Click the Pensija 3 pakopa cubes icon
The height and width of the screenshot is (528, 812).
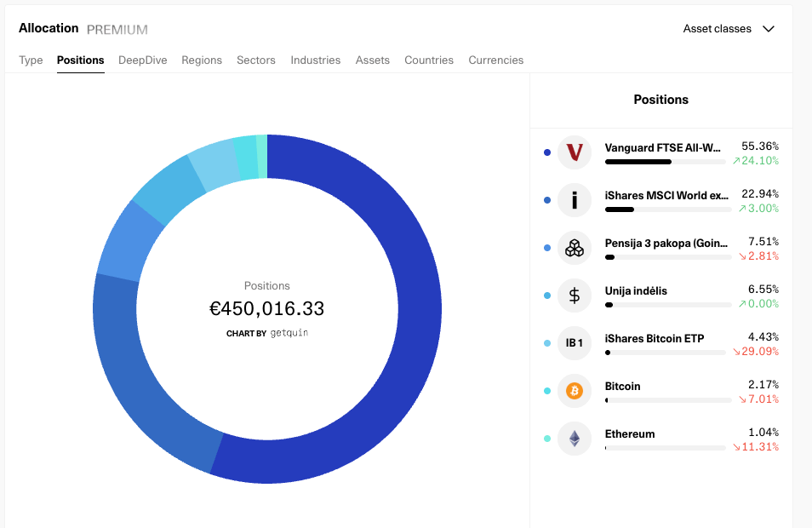[575, 248]
